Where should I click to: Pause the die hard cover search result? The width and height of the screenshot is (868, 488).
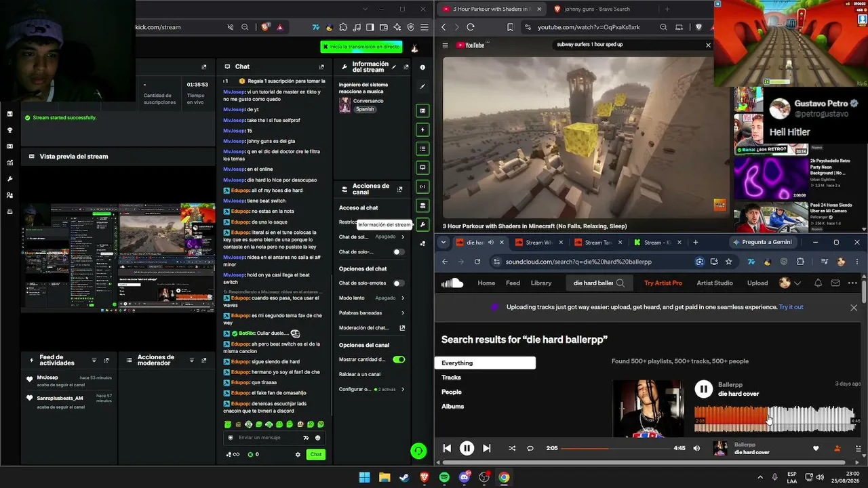(703, 388)
